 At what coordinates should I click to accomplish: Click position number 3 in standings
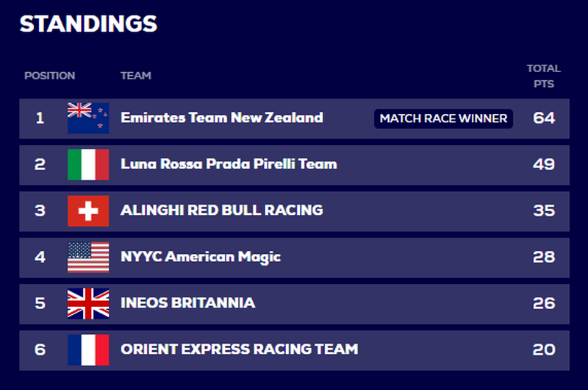click(x=40, y=211)
